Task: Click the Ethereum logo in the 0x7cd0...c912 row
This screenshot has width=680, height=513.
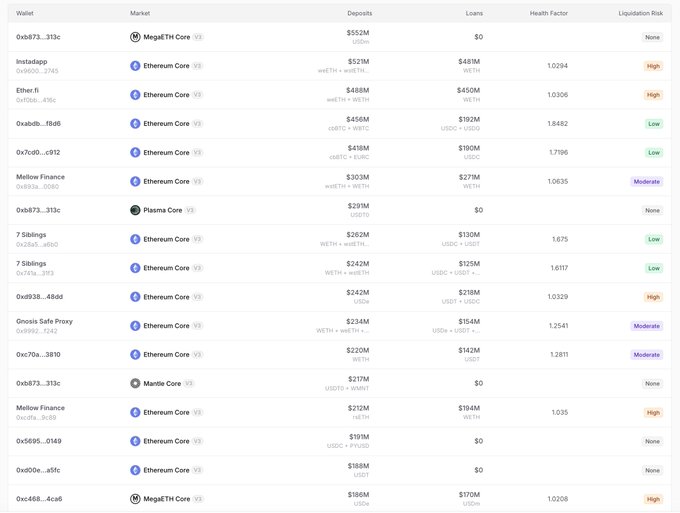Action: [x=135, y=152]
